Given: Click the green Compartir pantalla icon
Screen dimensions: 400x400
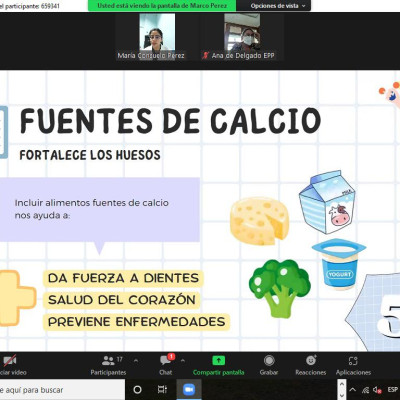Looking at the screenshot, I should click(218, 360).
